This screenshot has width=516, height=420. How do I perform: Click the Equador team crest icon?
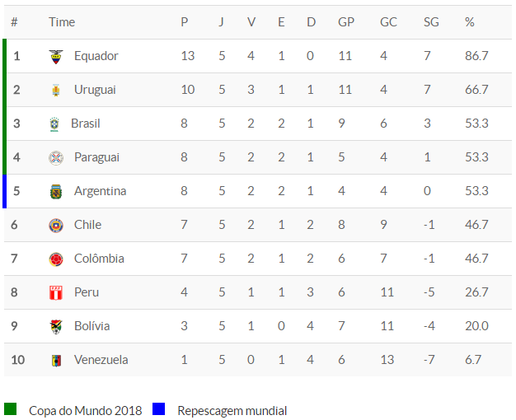[55, 57]
